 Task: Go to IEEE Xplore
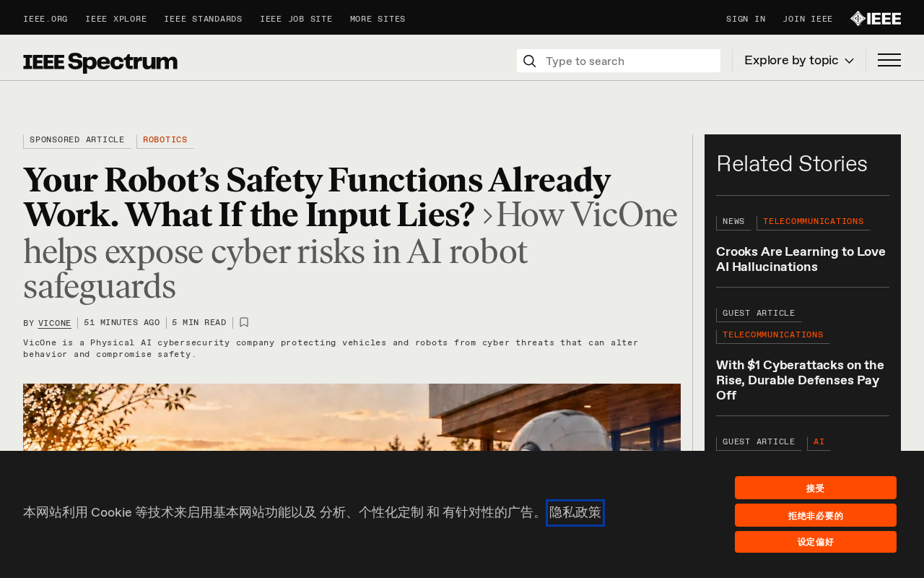coord(115,20)
